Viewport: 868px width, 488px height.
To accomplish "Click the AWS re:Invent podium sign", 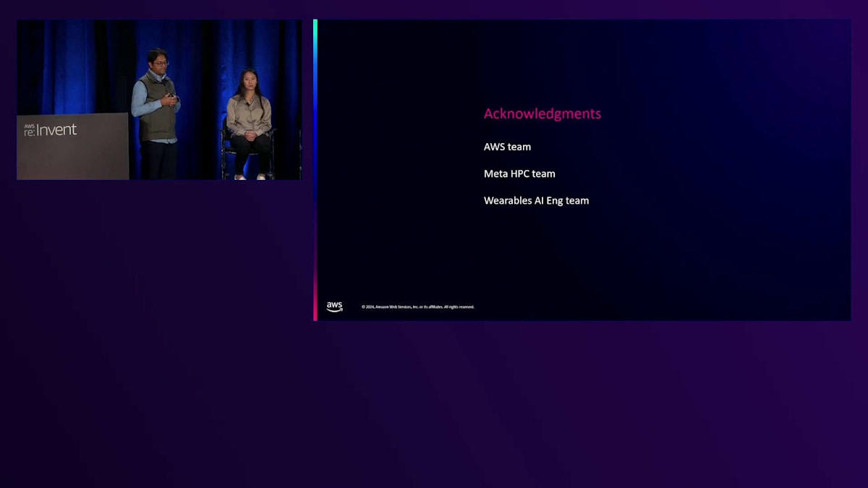I will [x=51, y=129].
